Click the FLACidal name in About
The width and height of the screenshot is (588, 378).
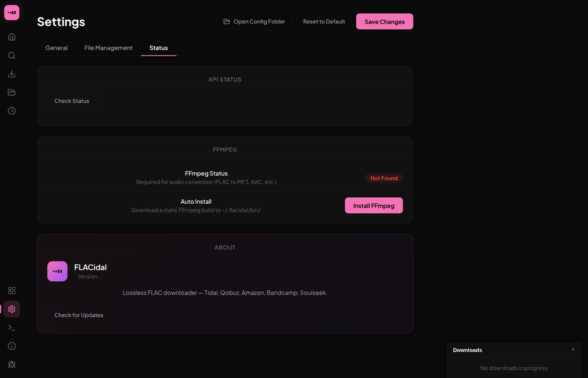click(90, 267)
